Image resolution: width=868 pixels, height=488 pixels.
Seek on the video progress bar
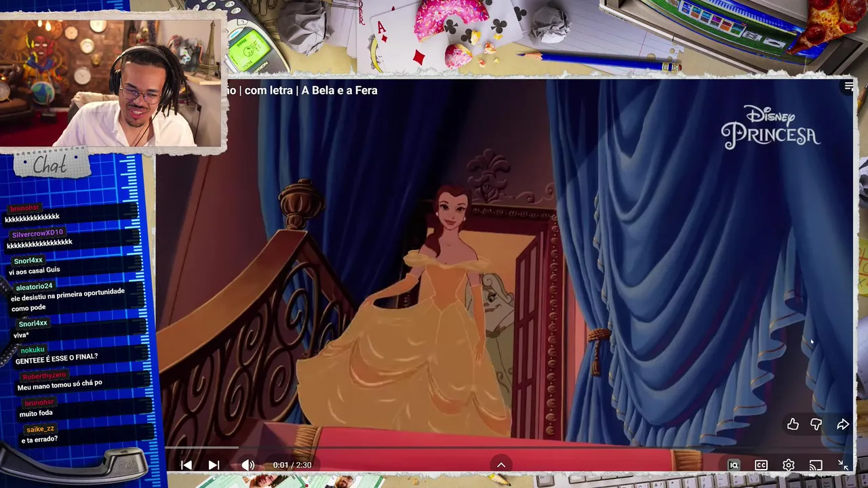tap(509, 449)
